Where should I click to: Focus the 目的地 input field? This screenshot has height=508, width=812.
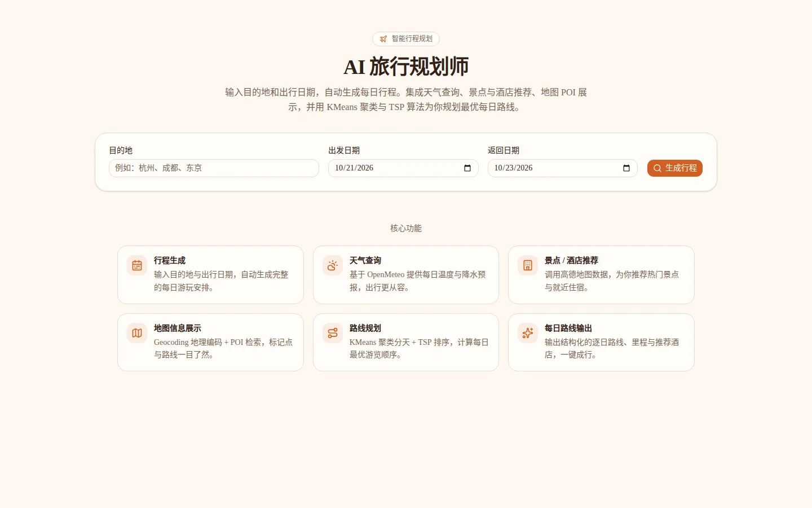[x=214, y=168]
